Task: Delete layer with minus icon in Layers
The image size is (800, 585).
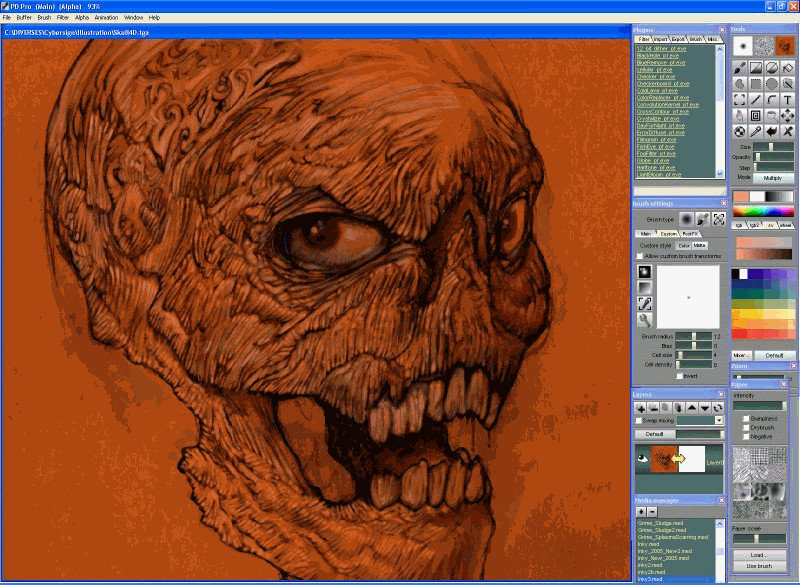Action: 654,408
